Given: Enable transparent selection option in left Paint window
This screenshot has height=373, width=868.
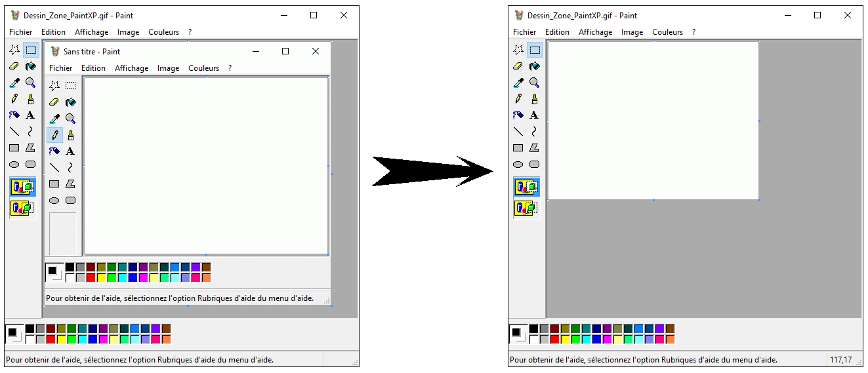Looking at the screenshot, I should tap(22, 208).
